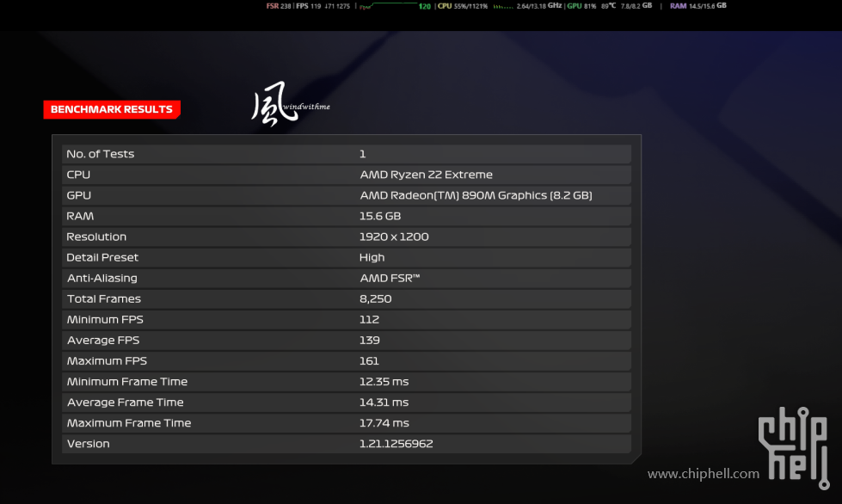Click the Detail Preset row set to High

(347, 257)
